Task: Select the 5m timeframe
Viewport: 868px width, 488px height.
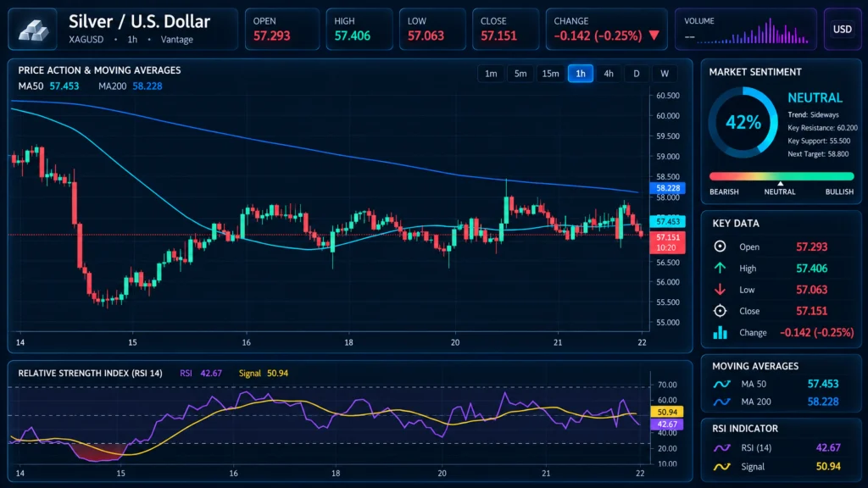Action: click(520, 74)
